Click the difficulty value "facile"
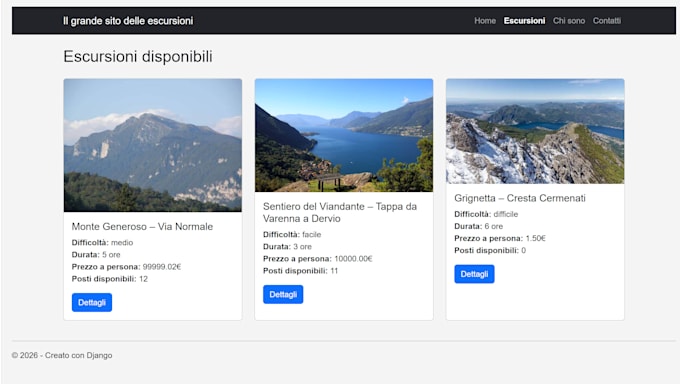 (312, 235)
